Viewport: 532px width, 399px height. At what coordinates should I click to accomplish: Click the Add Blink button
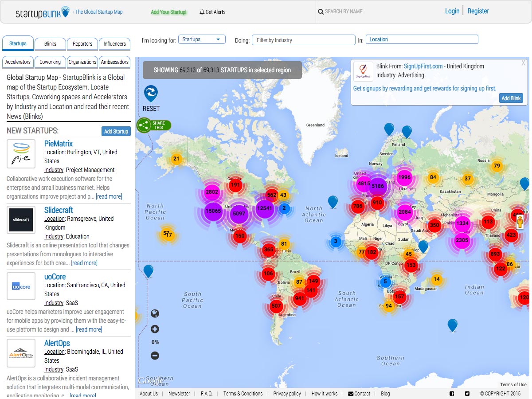pos(511,98)
